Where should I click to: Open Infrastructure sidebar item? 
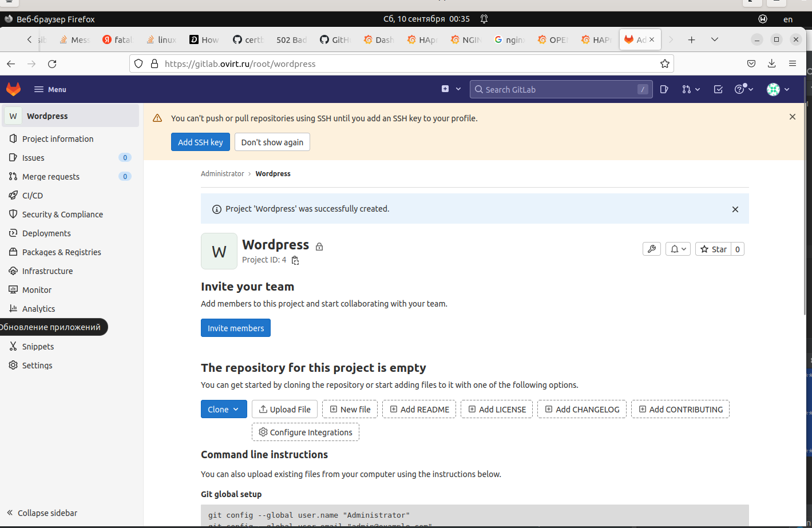[x=70, y=271]
